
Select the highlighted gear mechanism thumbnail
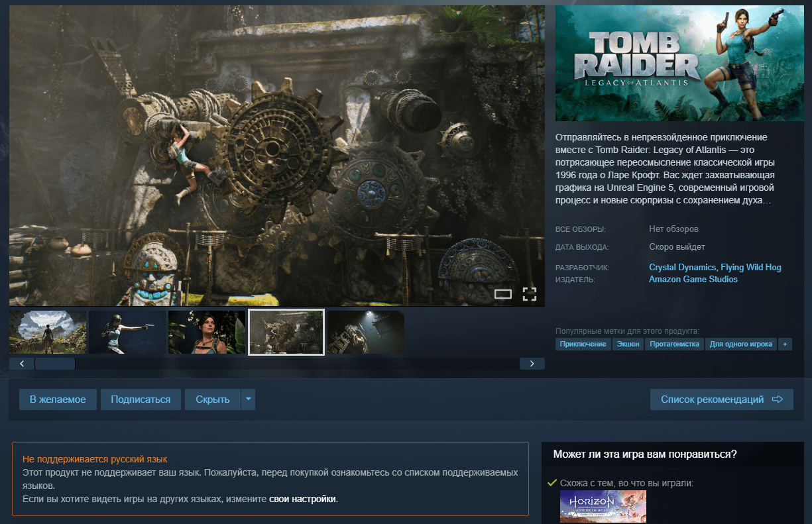[x=286, y=332]
